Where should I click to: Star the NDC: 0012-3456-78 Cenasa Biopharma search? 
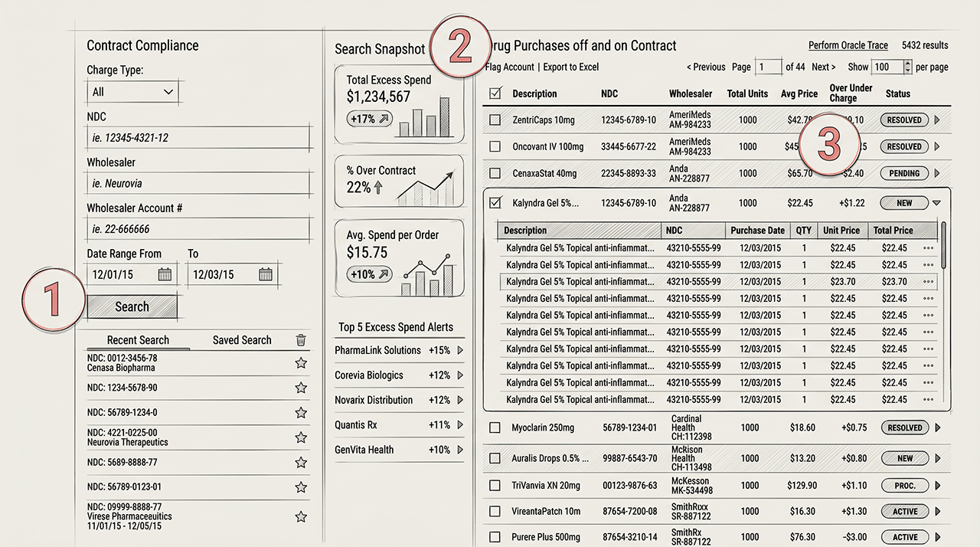pos(301,363)
